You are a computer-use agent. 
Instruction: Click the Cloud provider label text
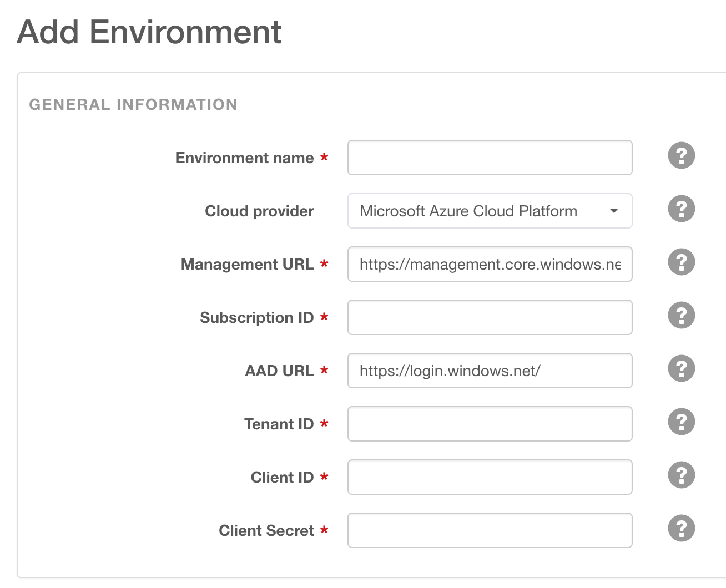tap(259, 211)
